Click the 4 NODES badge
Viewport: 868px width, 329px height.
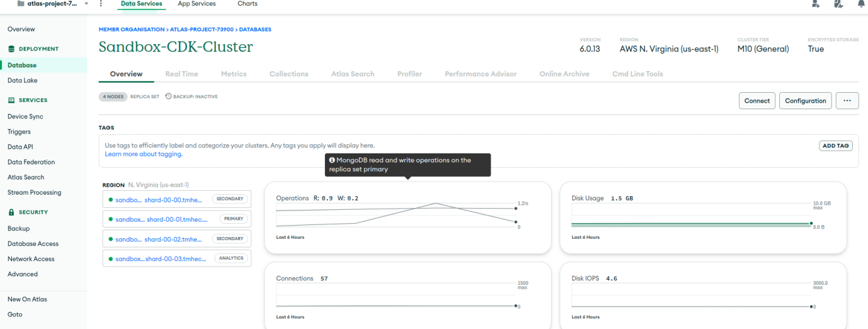click(x=113, y=97)
